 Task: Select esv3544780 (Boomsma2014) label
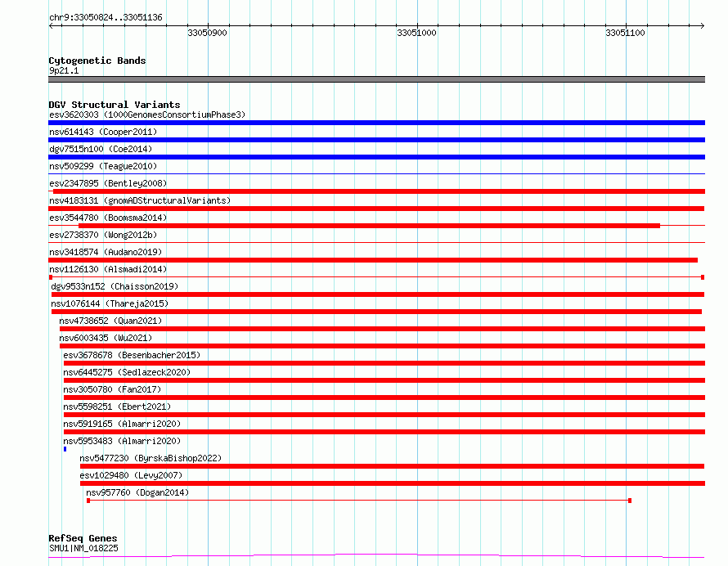pos(108,218)
